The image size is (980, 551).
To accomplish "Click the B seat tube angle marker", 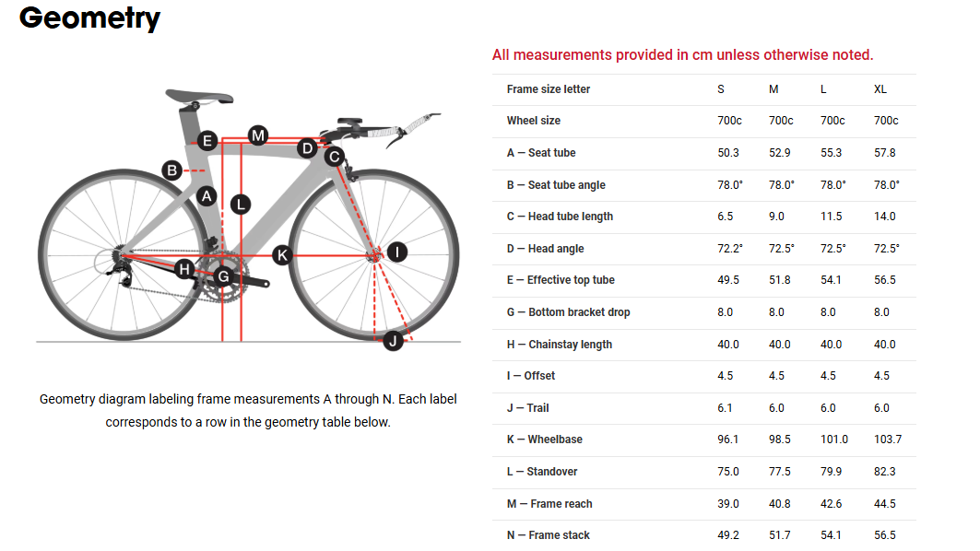I will (171, 170).
